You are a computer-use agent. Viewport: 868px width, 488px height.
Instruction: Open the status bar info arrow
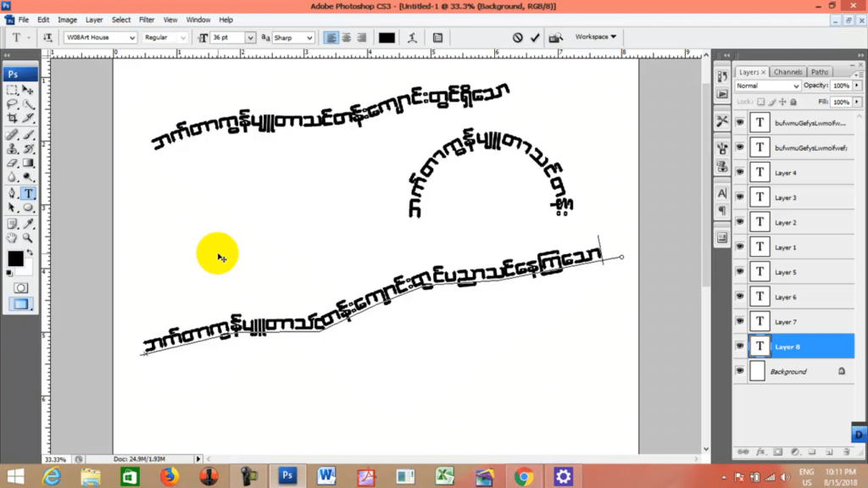coord(198,458)
